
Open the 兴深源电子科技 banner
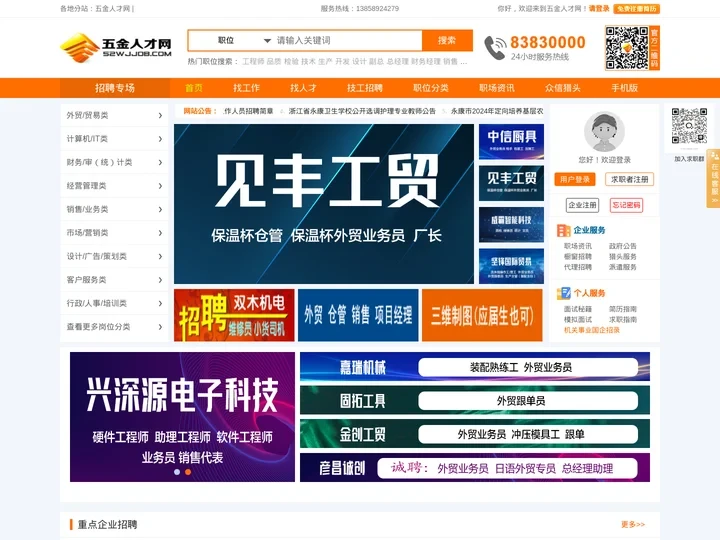[182, 417]
